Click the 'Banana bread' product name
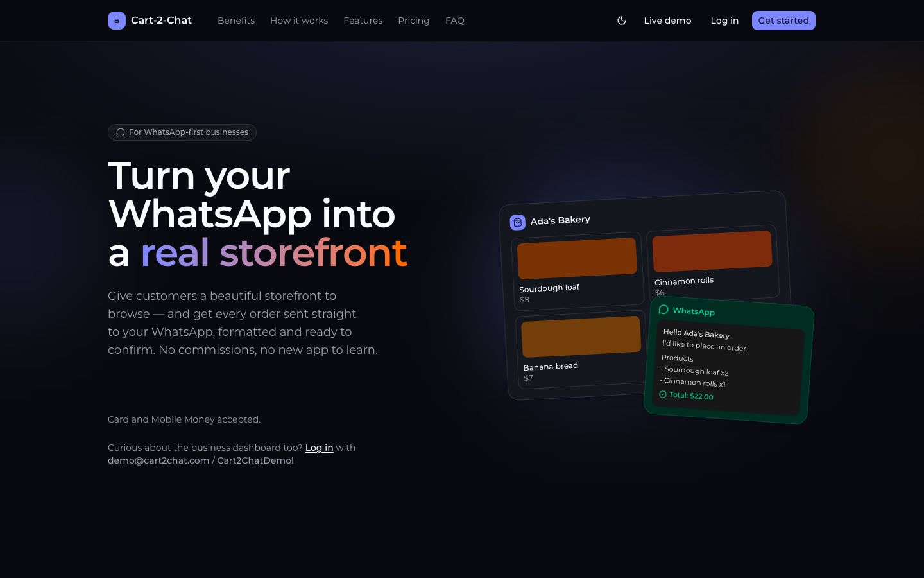924x578 pixels. 551,366
